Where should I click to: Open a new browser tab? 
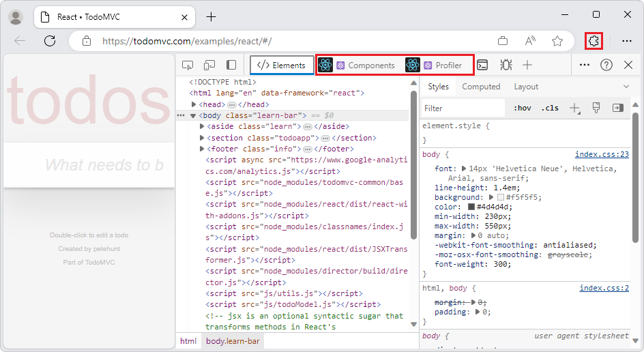tap(211, 17)
